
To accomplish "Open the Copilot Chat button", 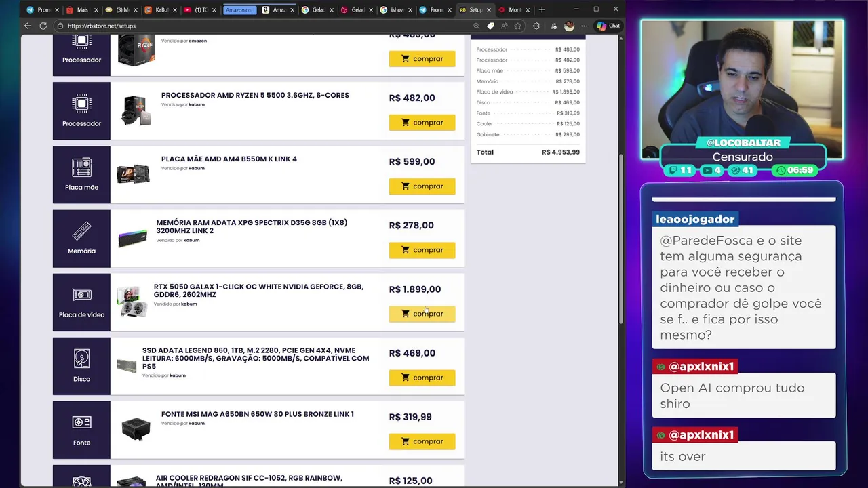I will pos(608,26).
